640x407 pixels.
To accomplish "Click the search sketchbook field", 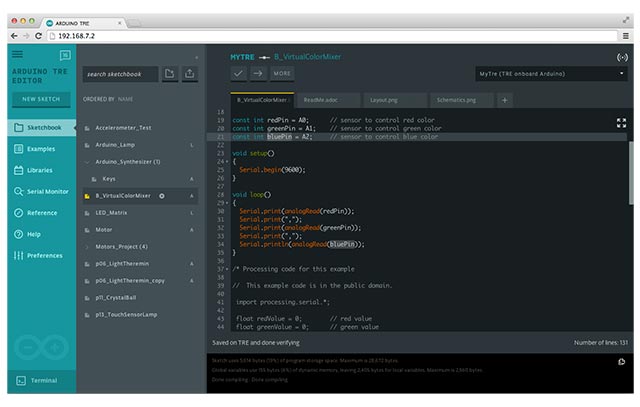I will tap(119, 73).
